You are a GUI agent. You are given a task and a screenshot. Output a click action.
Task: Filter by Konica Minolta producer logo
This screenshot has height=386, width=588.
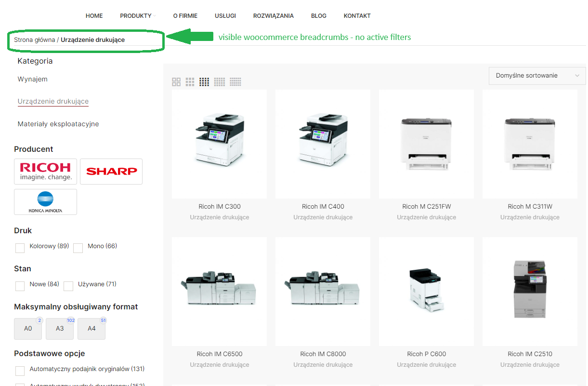click(x=46, y=202)
